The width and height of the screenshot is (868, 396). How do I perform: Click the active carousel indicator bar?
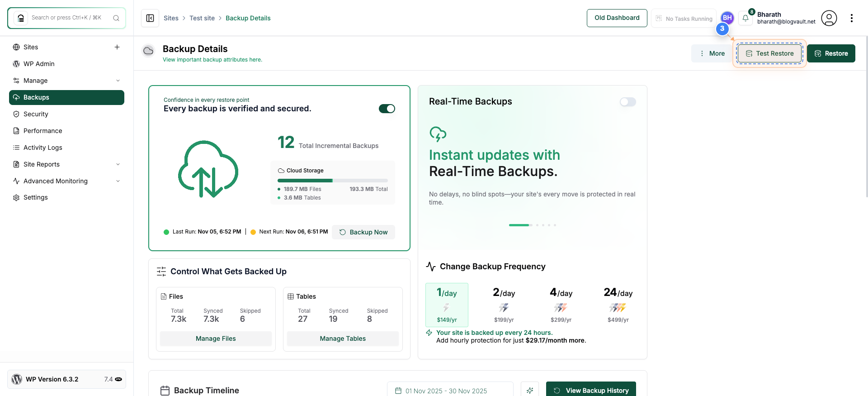point(519,225)
